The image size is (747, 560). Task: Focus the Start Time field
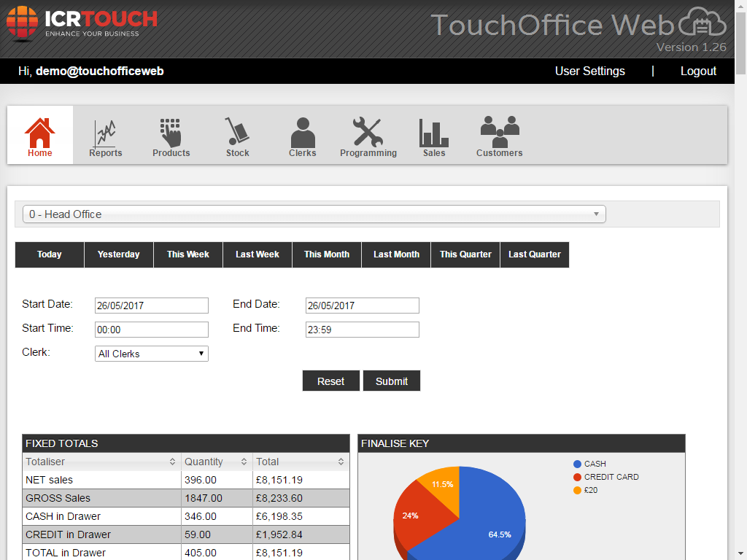152,330
